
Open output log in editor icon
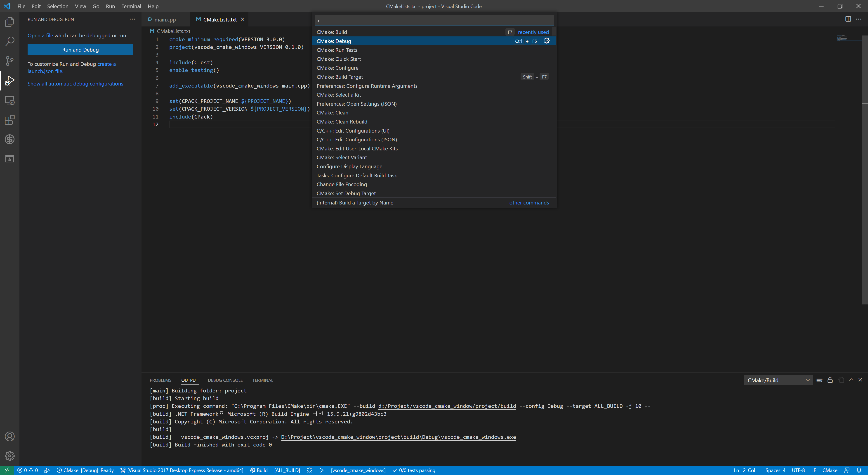(x=841, y=380)
